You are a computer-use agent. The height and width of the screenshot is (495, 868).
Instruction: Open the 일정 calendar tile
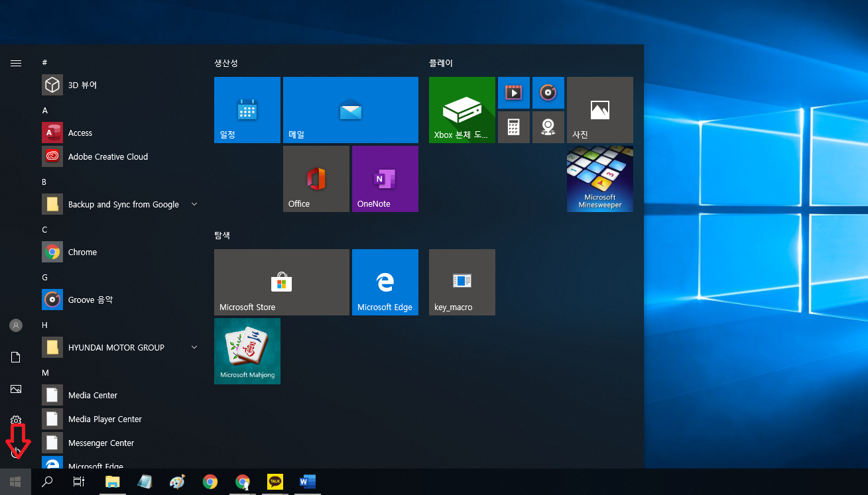[x=247, y=110]
